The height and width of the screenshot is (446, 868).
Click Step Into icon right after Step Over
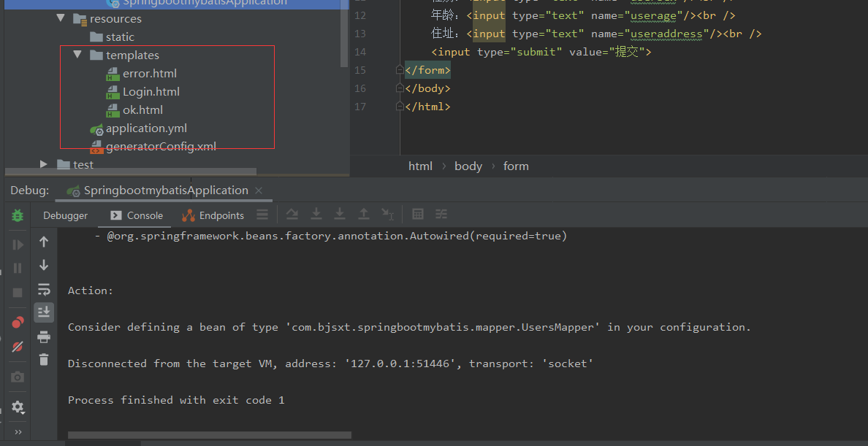[x=316, y=215]
